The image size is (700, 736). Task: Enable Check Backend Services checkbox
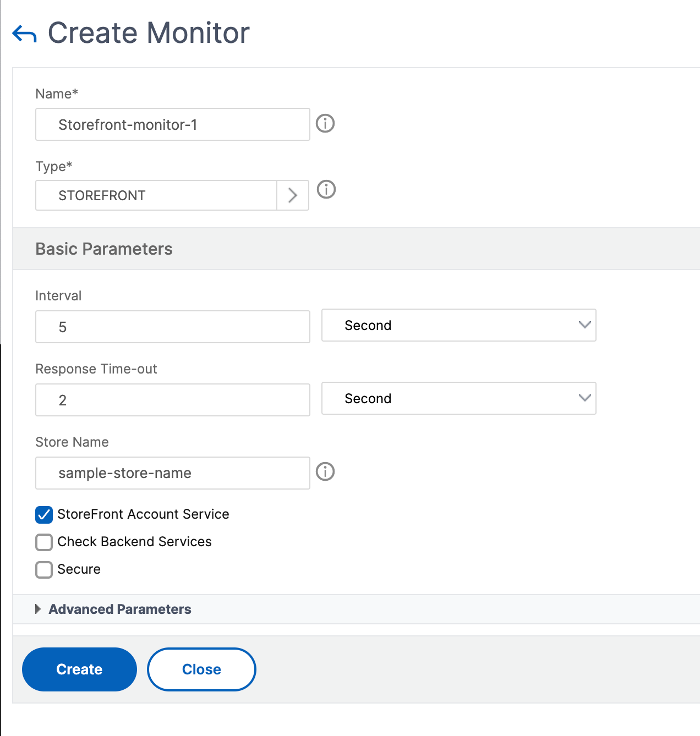[x=44, y=542]
